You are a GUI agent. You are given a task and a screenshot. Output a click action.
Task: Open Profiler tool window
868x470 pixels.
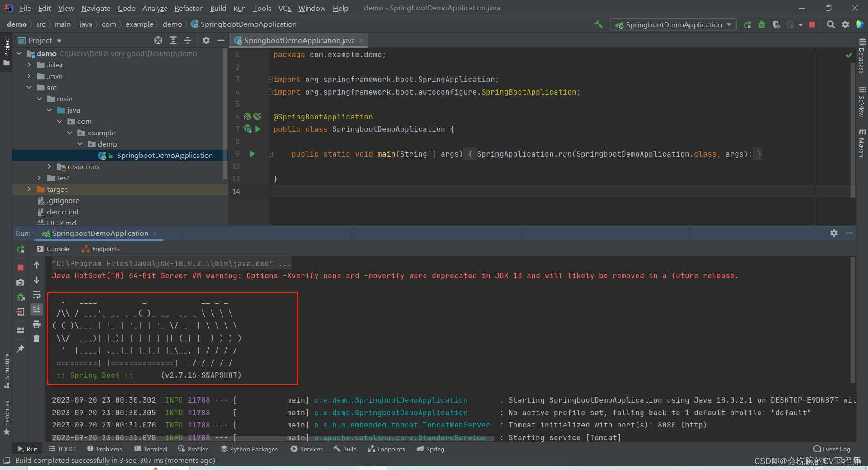[x=193, y=449]
